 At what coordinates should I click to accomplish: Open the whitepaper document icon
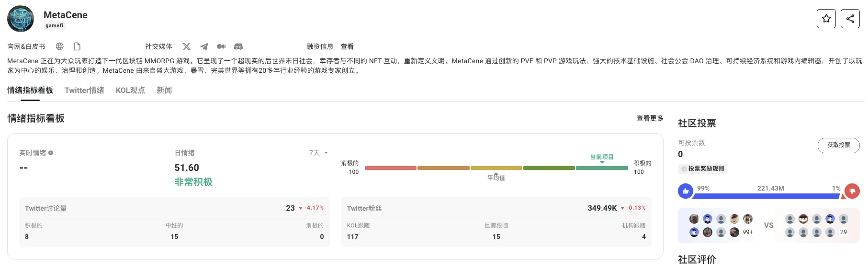tap(77, 46)
